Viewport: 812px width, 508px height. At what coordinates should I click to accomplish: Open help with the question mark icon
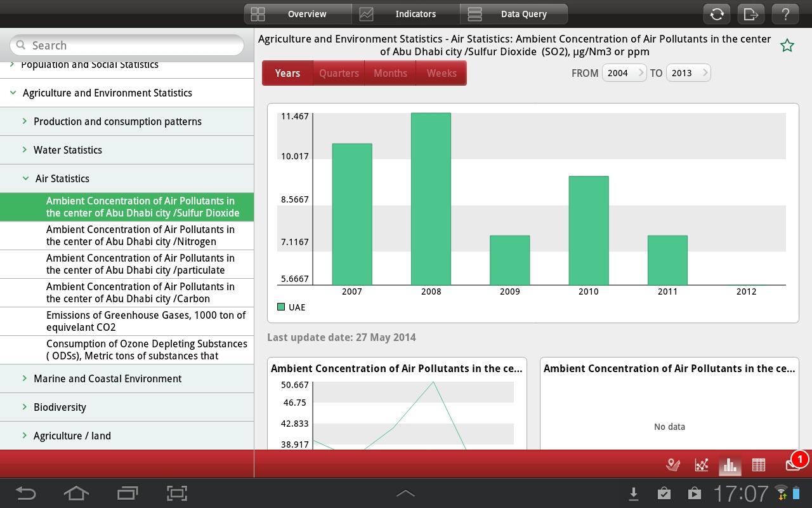[785, 14]
